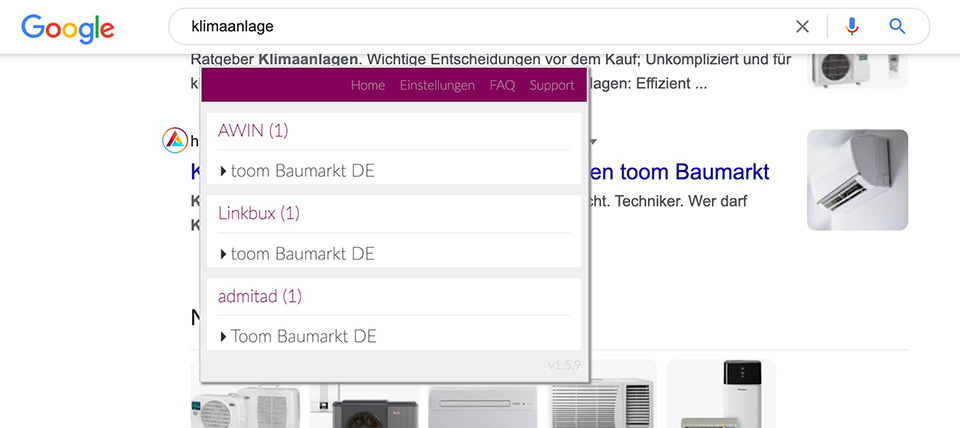The image size is (960, 428).
Task: Clear the search field with X icon
Action: point(802,26)
